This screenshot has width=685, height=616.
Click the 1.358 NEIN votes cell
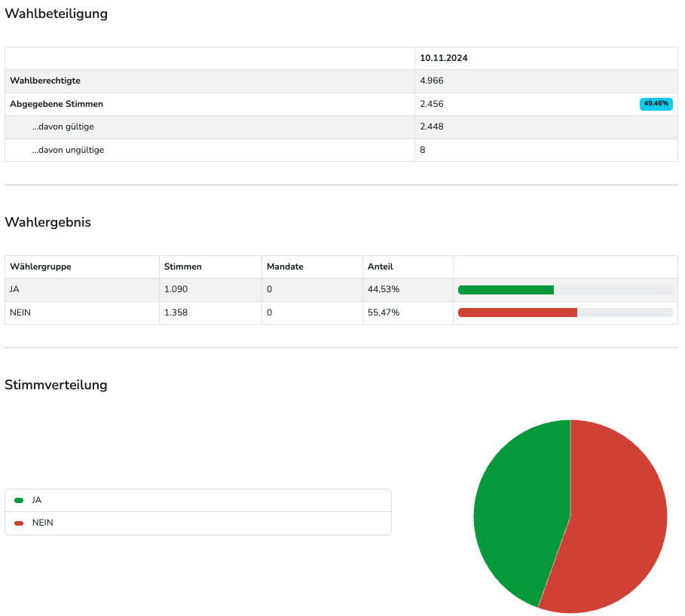pos(176,313)
